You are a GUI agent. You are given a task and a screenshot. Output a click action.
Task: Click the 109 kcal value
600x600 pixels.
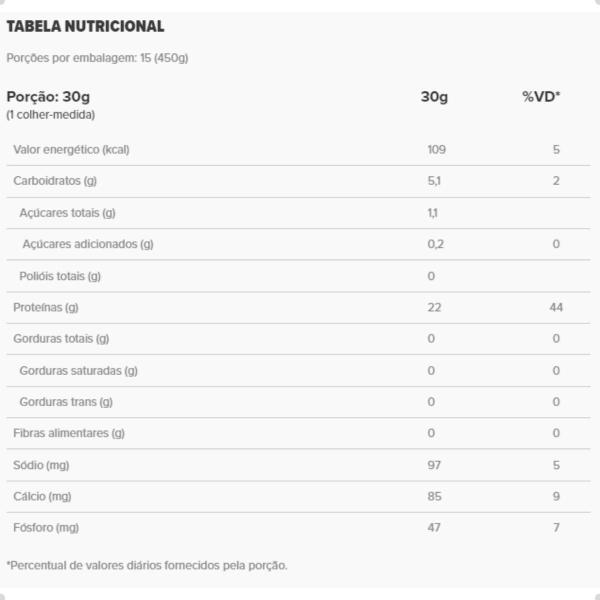tap(437, 150)
